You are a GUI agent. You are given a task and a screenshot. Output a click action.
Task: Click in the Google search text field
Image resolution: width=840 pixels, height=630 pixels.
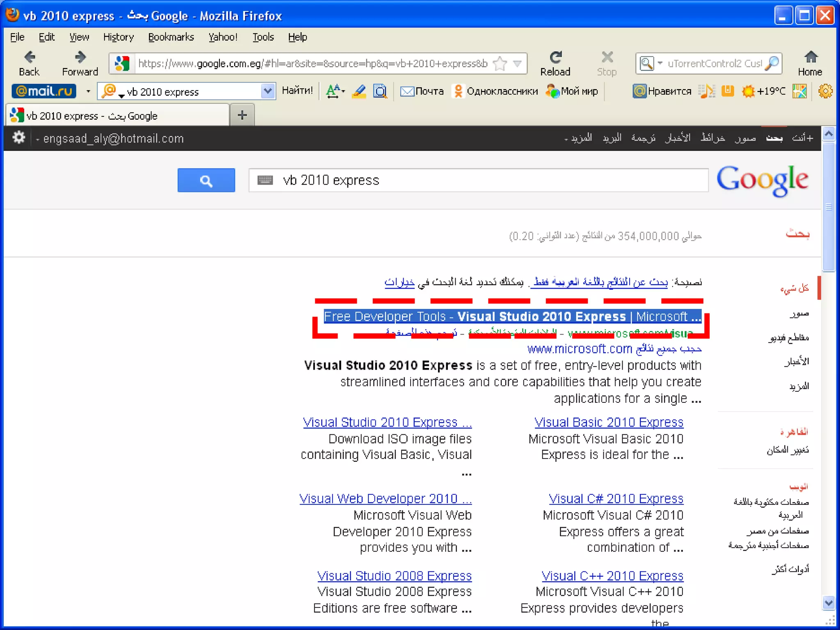click(x=492, y=180)
